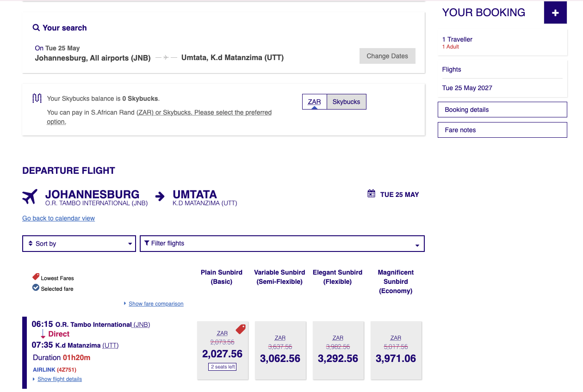Go back to calendar view
The width and height of the screenshot is (583, 392).
click(x=58, y=218)
